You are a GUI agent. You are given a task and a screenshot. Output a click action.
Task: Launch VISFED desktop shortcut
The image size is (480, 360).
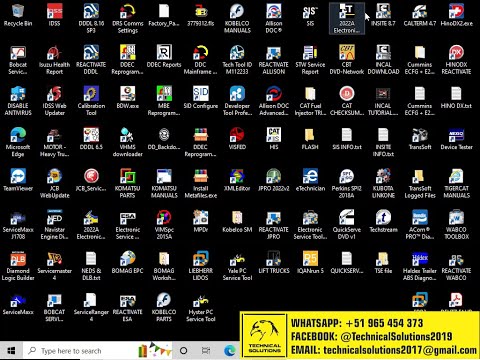(x=237, y=139)
